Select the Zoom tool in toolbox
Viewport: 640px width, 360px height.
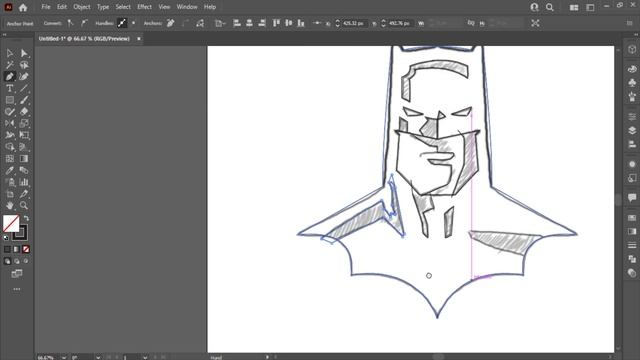(x=24, y=205)
